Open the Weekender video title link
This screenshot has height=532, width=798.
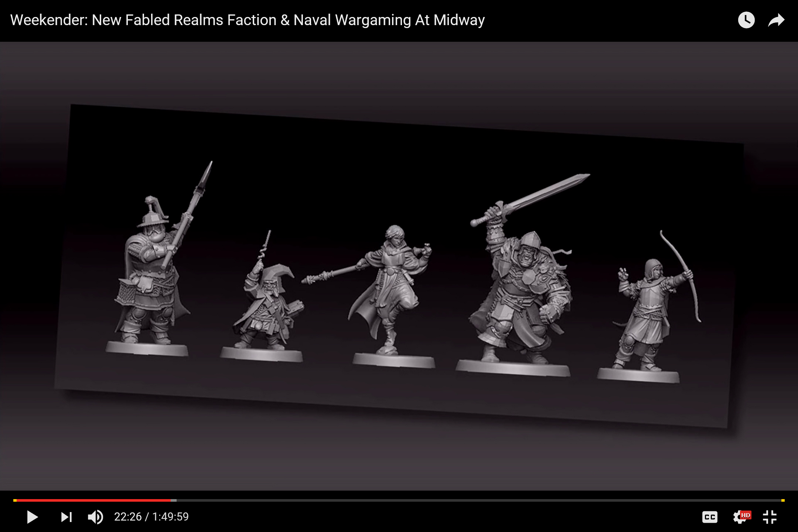pyautogui.click(x=248, y=20)
